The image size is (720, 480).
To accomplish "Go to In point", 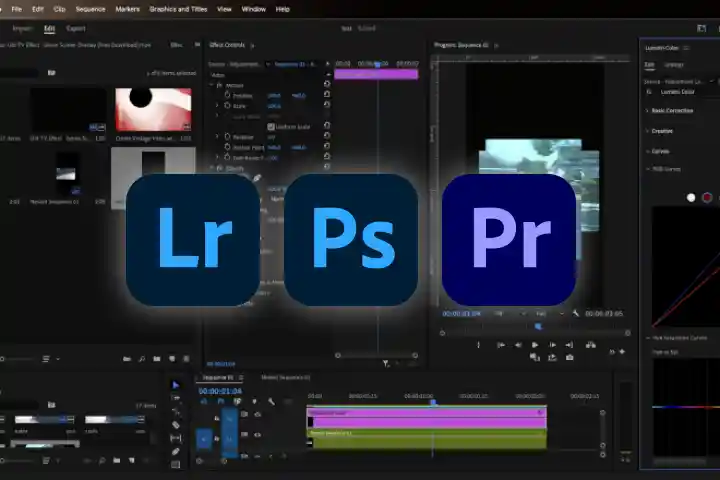I will (501, 344).
